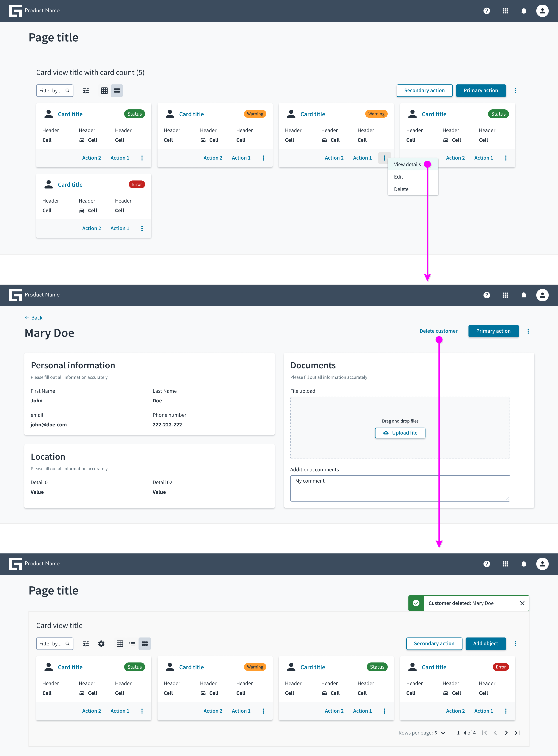Go to next page in pagination

pos(506,733)
